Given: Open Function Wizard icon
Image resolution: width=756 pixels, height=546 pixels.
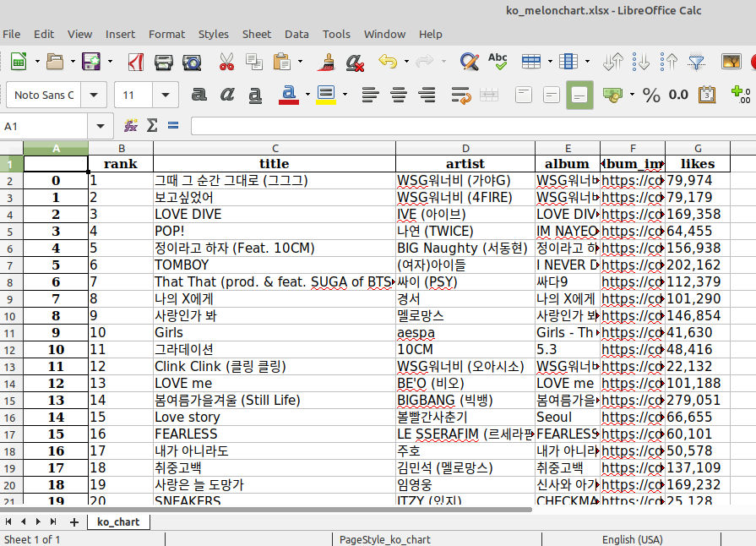Looking at the screenshot, I should (131, 126).
